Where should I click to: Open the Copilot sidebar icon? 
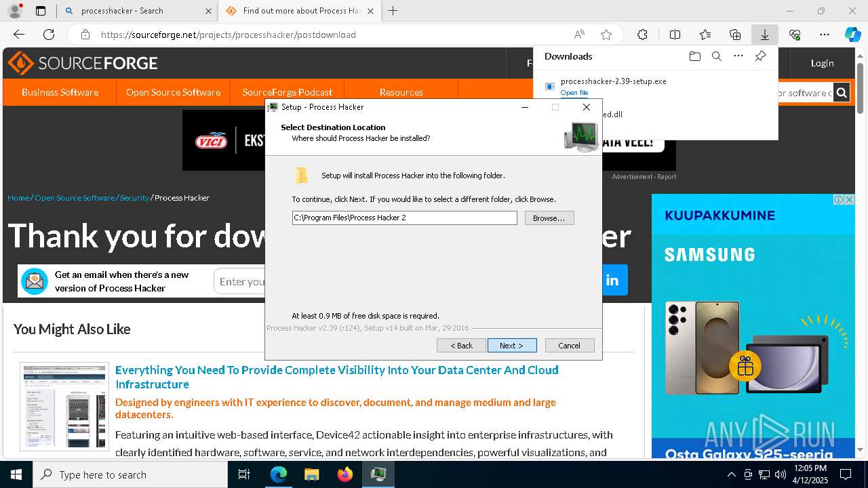852,35
